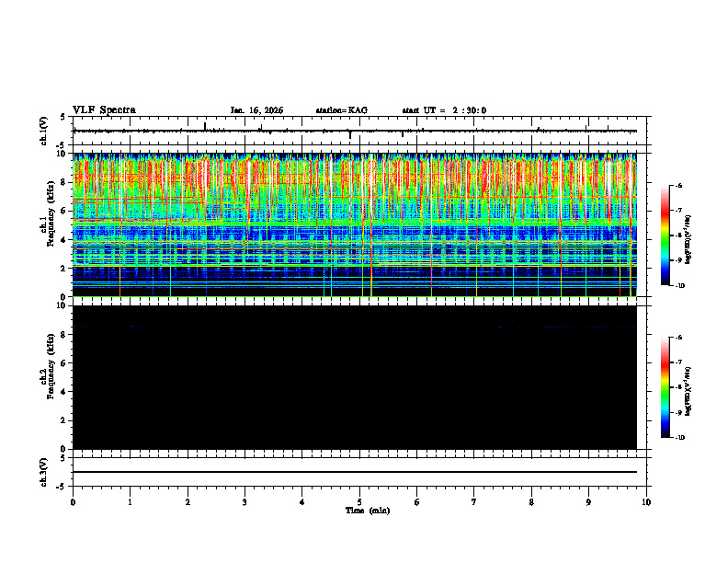Click time axis tick label "3"
The image size is (728, 563).
click(x=245, y=502)
